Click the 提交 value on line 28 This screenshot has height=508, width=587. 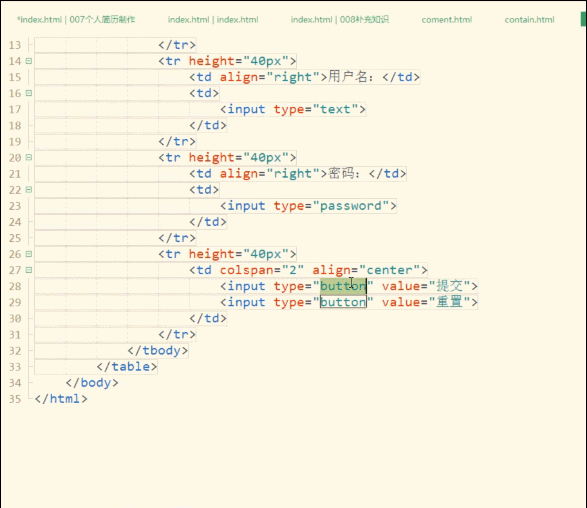click(449, 286)
